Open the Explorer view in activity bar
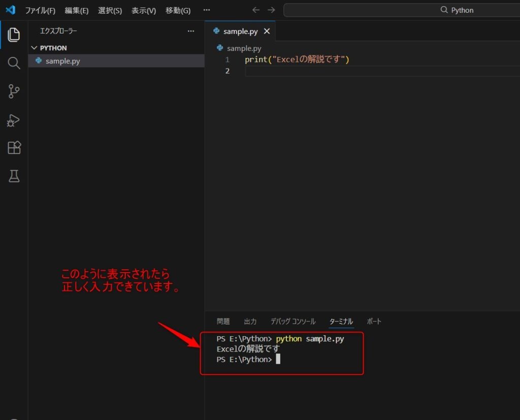Screen dimensions: 520x420 [x=14, y=35]
